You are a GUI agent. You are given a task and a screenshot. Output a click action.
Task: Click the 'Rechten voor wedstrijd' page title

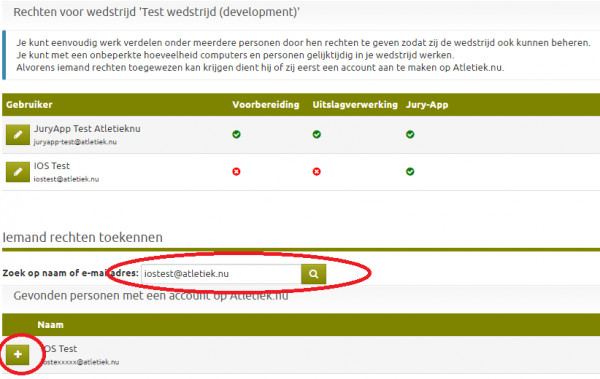tap(157, 12)
